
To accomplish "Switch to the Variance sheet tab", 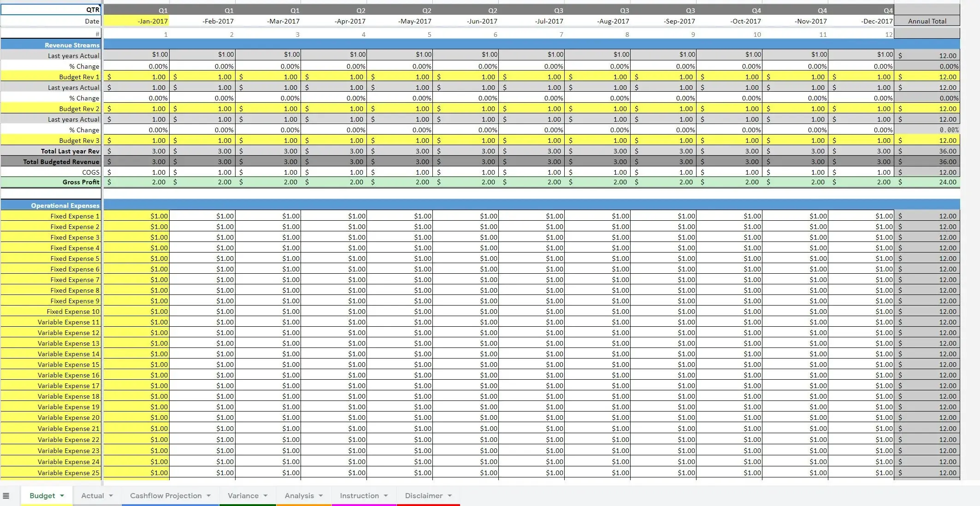I will pyautogui.click(x=243, y=495).
